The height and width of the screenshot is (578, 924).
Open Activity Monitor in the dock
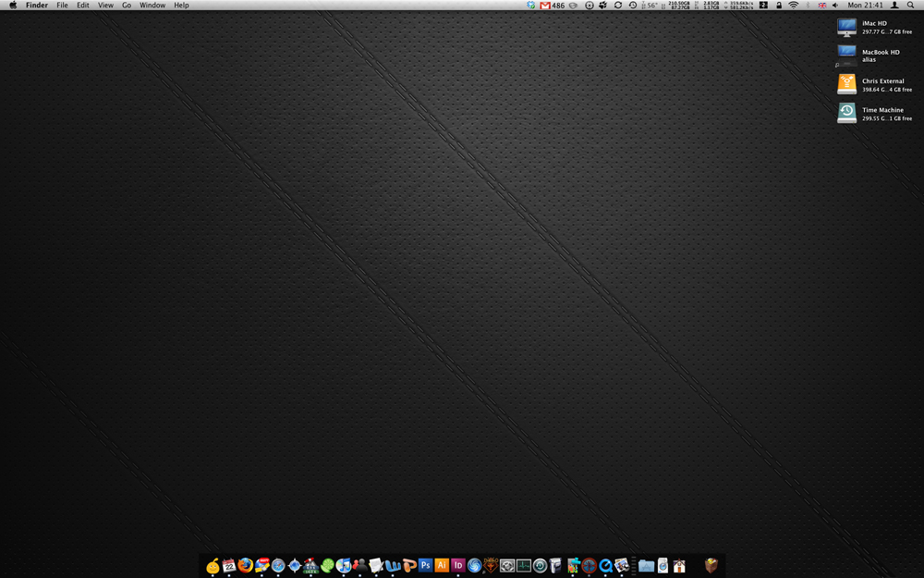523,566
